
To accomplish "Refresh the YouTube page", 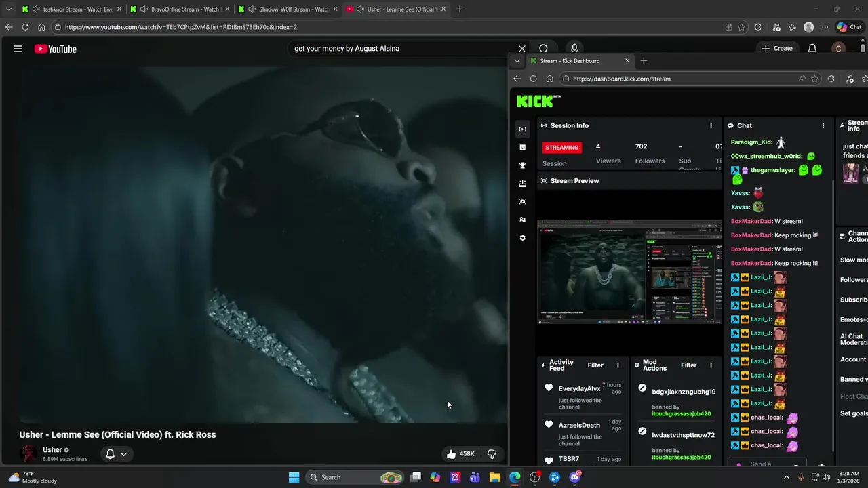I will pos(25,27).
